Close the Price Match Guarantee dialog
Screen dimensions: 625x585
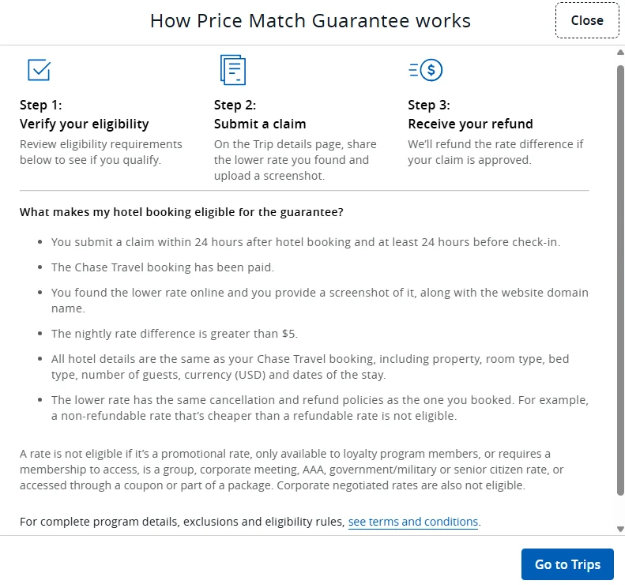click(x=586, y=20)
